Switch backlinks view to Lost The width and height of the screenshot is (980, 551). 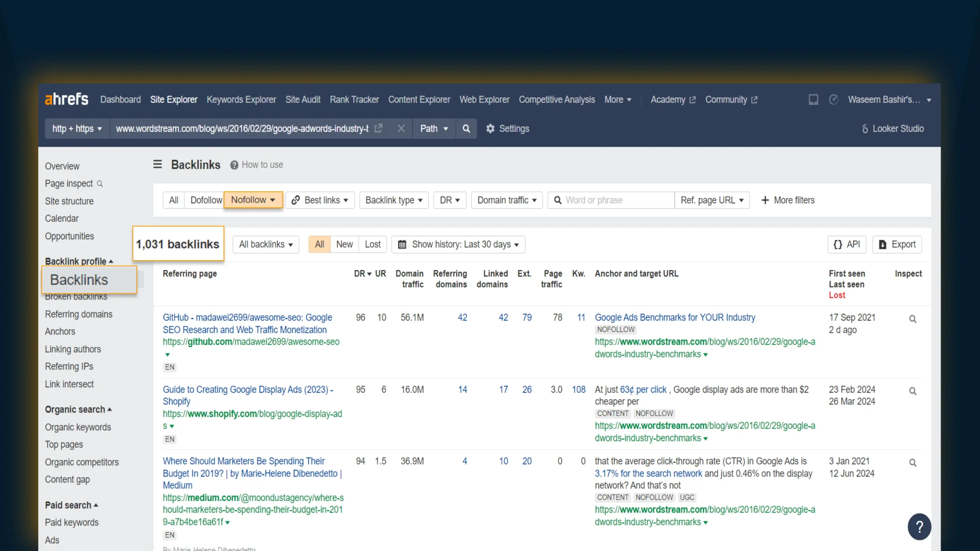tap(372, 244)
